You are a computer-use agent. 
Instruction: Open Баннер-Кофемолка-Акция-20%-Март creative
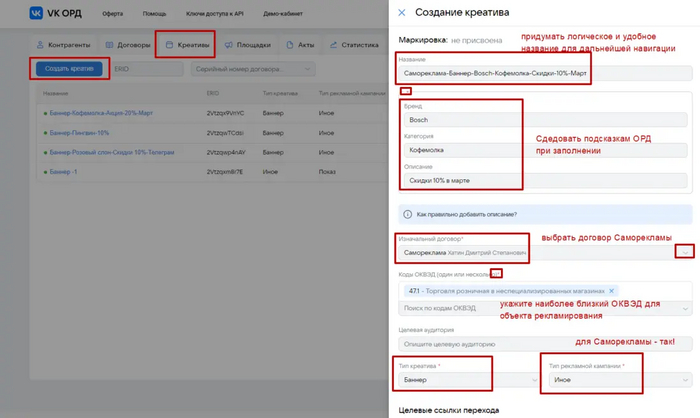click(101, 113)
